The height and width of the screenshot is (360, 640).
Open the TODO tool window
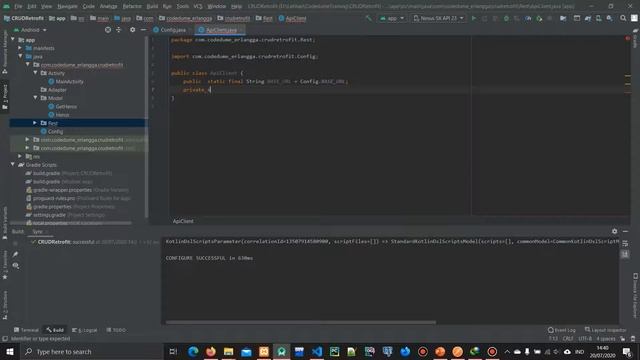(116, 330)
